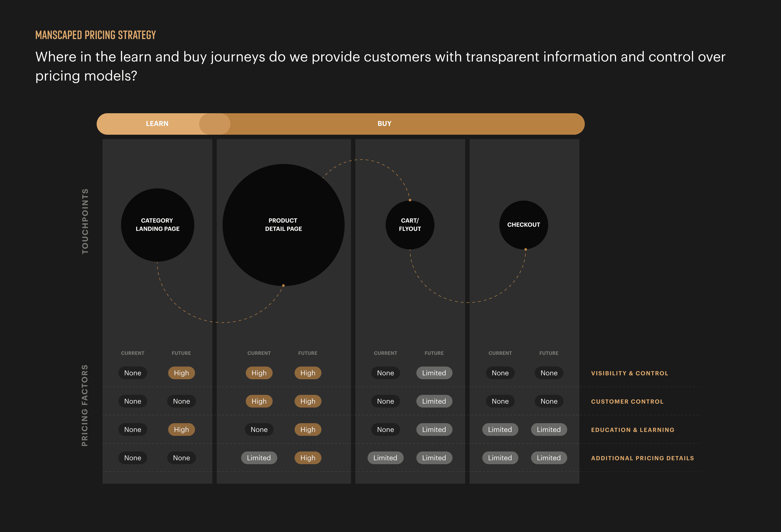781x532 pixels.
Task: Select Checkout current Additional Pricing Details 'Limited' pill
Action: coord(500,457)
